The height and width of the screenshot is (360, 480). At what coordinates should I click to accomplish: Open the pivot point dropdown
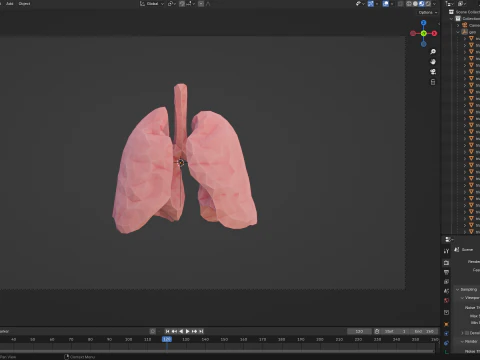(172, 4)
